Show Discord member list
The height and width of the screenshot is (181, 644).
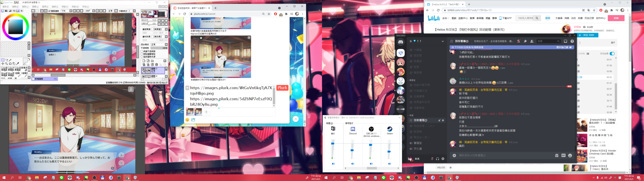(532, 41)
